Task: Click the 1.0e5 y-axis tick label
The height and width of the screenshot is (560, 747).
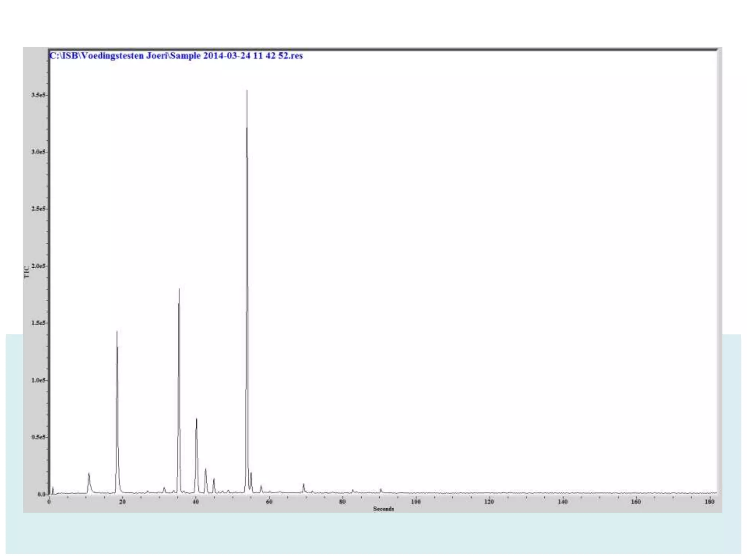Action: [38, 380]
